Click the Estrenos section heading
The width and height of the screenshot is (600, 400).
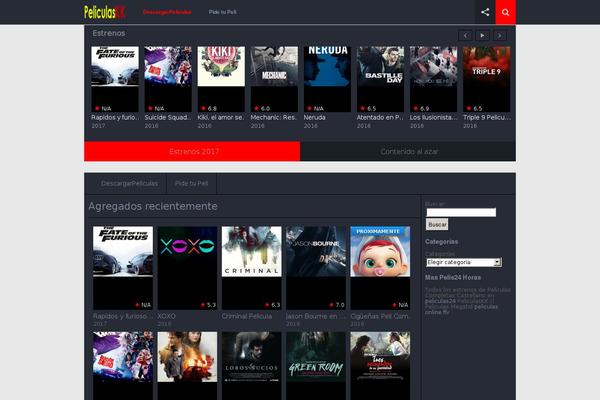109,33
